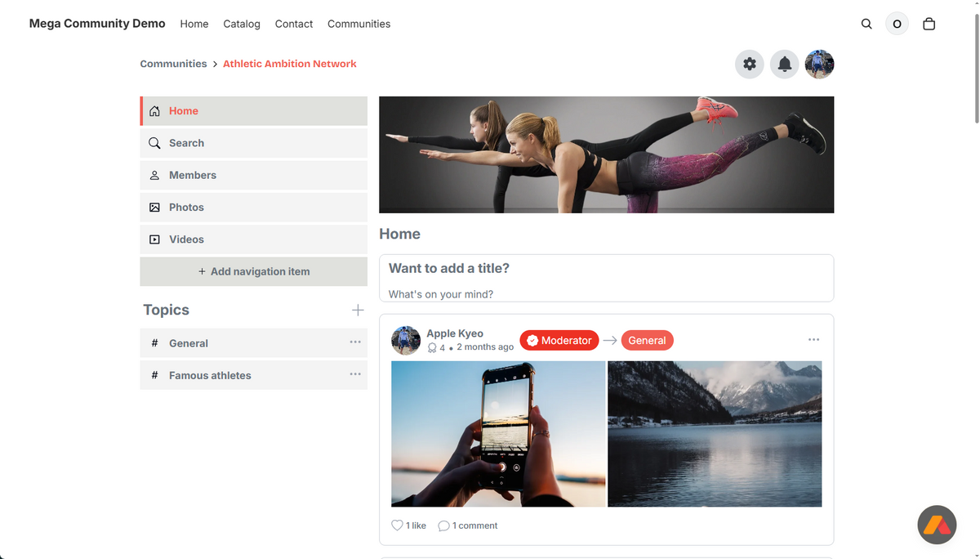The height and width of the screenshot is (559, 980).
Task: Click Apple Kyeo's post avatar
Action: pos(406,340)
